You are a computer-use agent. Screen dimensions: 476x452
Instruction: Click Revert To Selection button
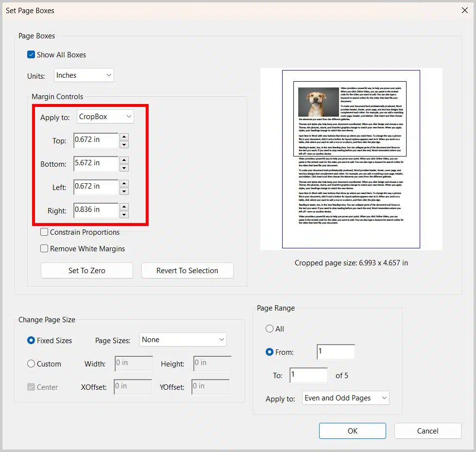point(187,270)
